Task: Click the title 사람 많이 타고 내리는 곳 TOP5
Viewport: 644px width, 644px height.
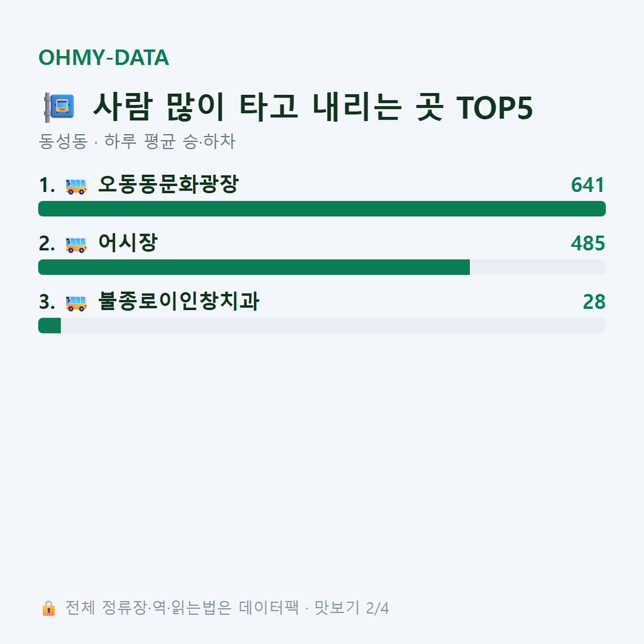Action: [x=313, y=107]
